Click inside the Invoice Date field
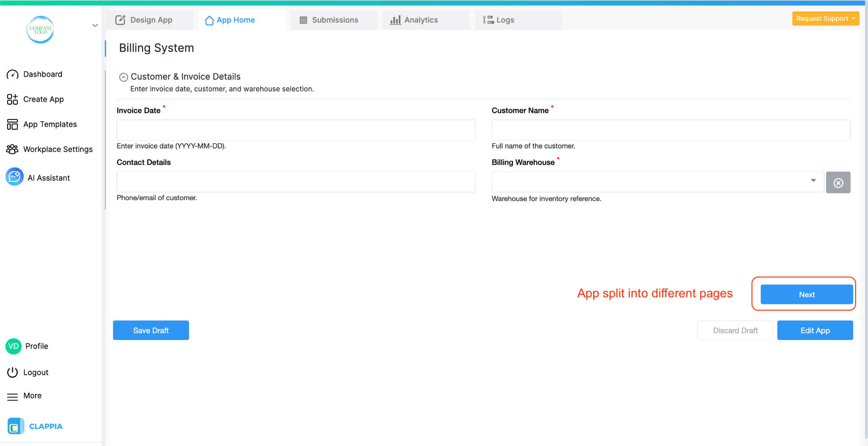Viewport: 868px width, 446px height. 295,130
